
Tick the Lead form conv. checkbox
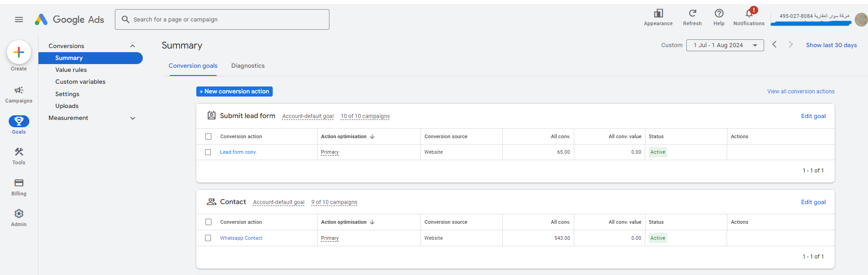tap(208, 152)
